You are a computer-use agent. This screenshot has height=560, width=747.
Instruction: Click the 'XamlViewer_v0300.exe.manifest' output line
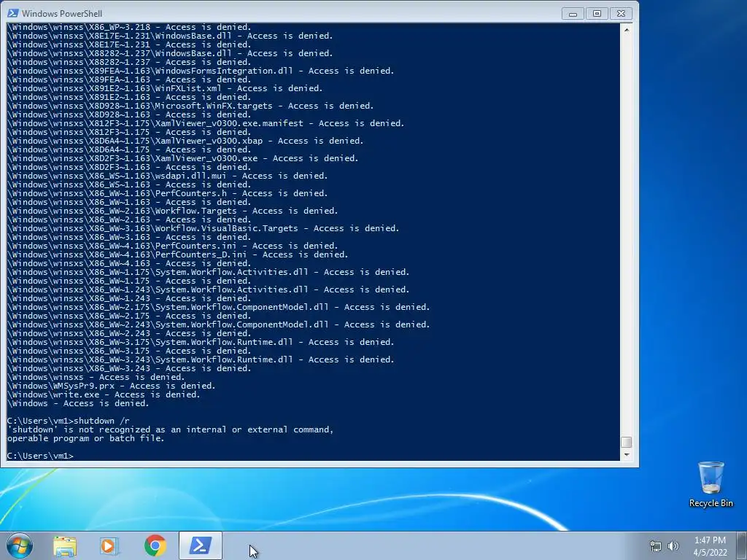tap(206, 123)
